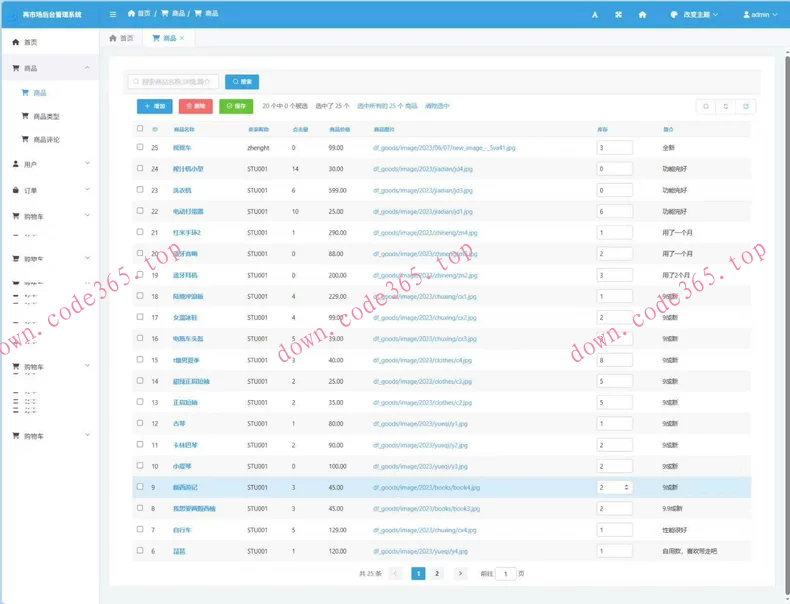Click the shopping cart icon beside 商品类型
This screenshot has height=604, width=790.
coord(25,116)
